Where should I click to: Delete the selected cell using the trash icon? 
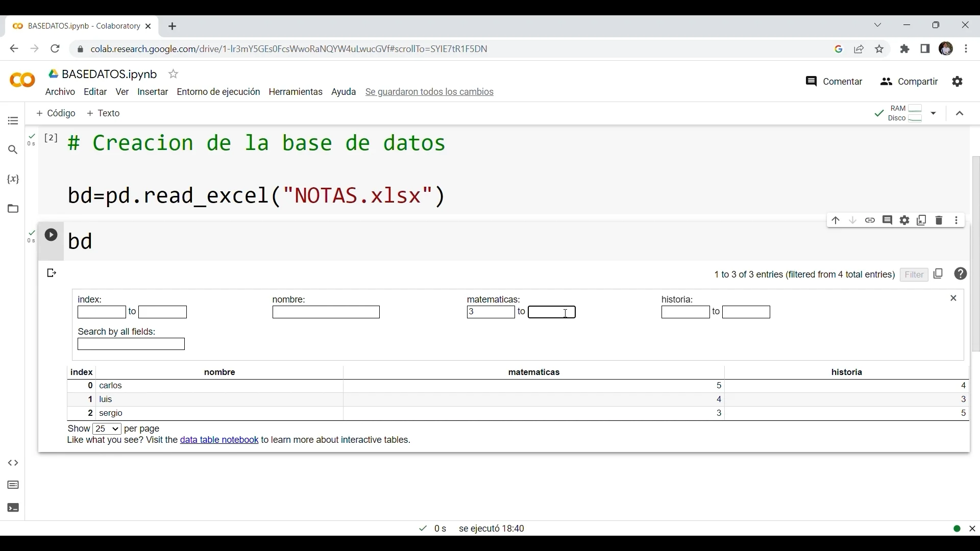pyautogui.click(x=940, y=221)
